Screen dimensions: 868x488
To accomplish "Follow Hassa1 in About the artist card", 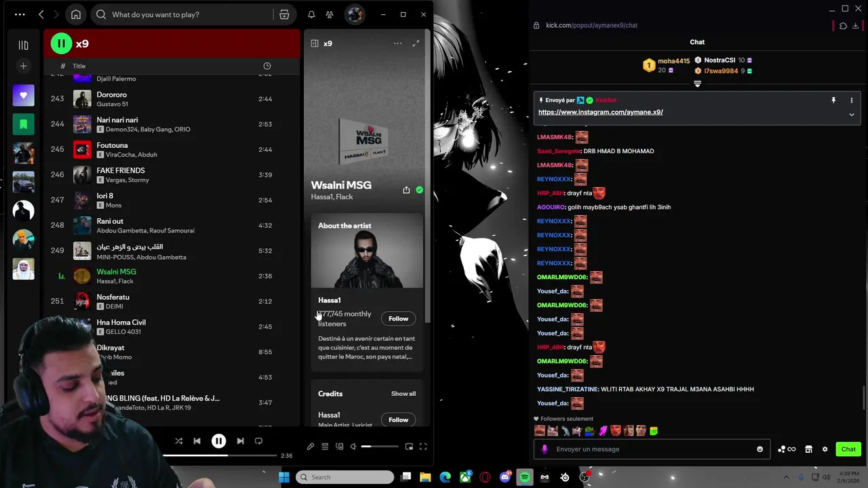I will tap(398, 319).
